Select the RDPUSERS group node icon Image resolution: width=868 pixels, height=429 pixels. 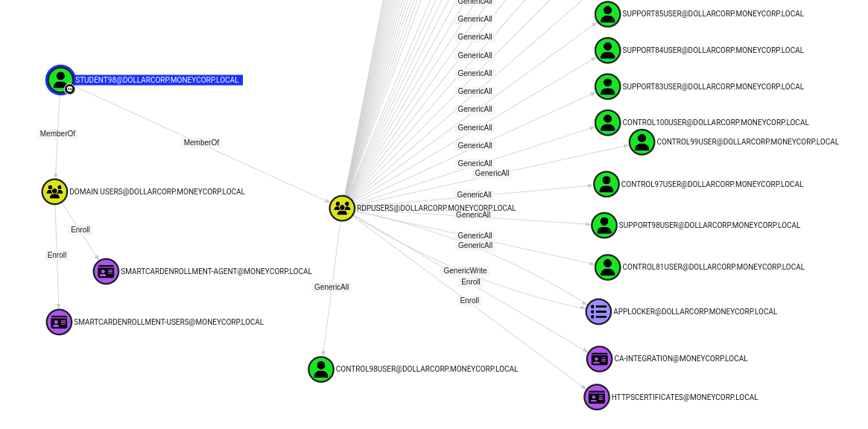[342, 209]
